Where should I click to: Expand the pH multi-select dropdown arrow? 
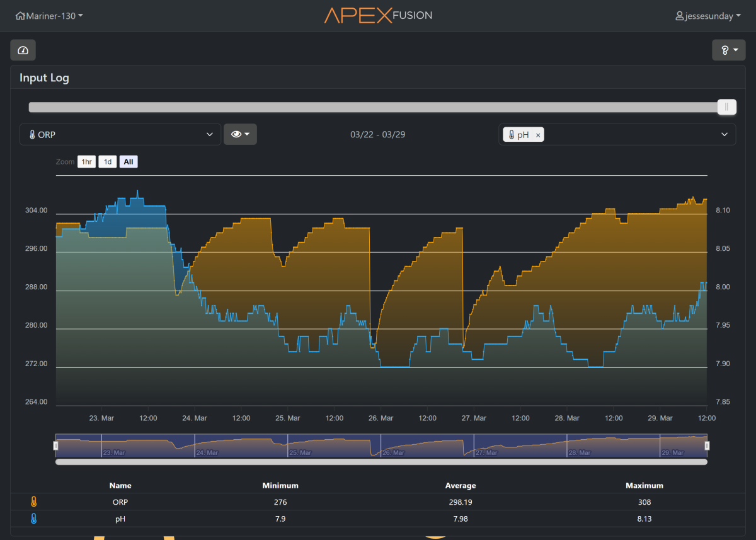pyautogui.click(x=724, y=134)
